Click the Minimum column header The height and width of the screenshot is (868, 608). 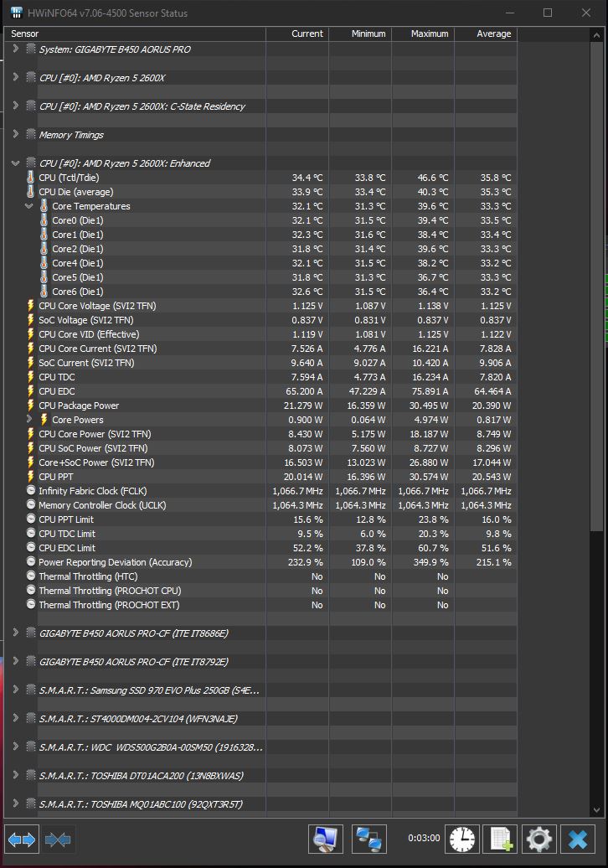[360, 34]
